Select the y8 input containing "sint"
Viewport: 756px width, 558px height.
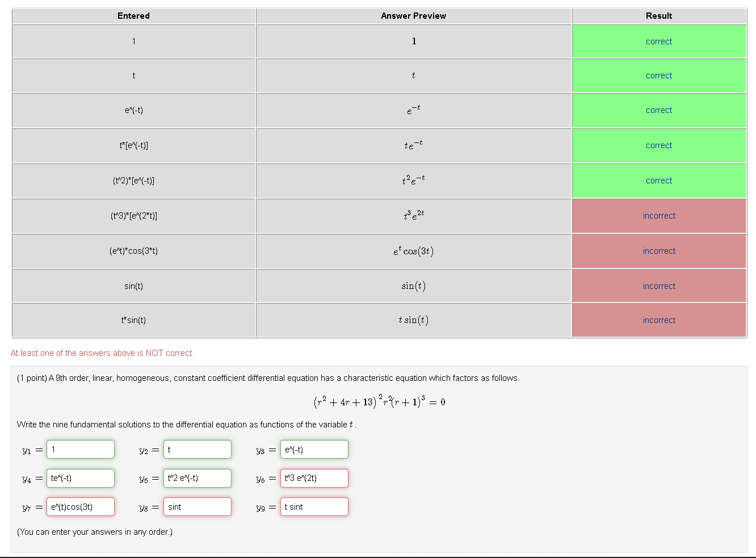[x=197, y=506]
